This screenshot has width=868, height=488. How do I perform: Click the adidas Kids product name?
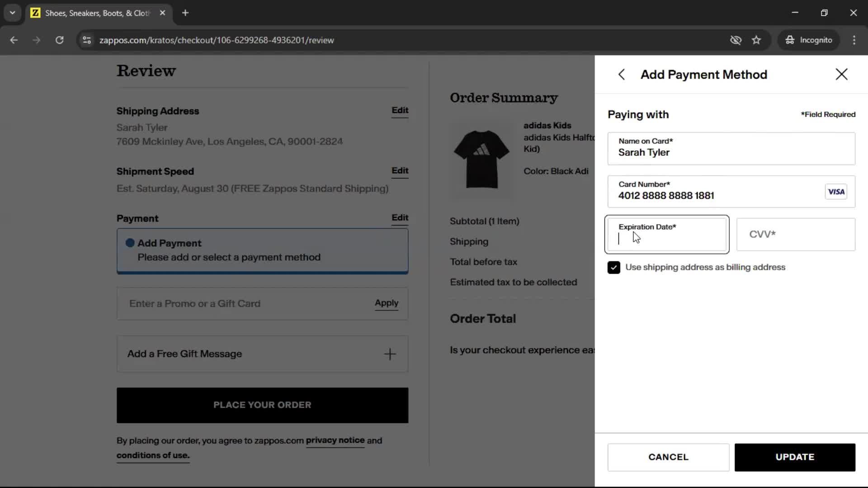(x=547, y=126)
